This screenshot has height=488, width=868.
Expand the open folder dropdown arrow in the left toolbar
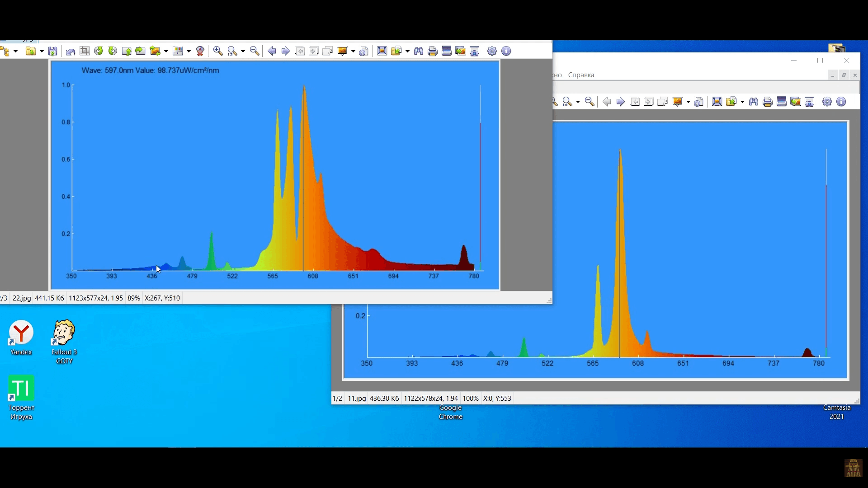[42, 52]
